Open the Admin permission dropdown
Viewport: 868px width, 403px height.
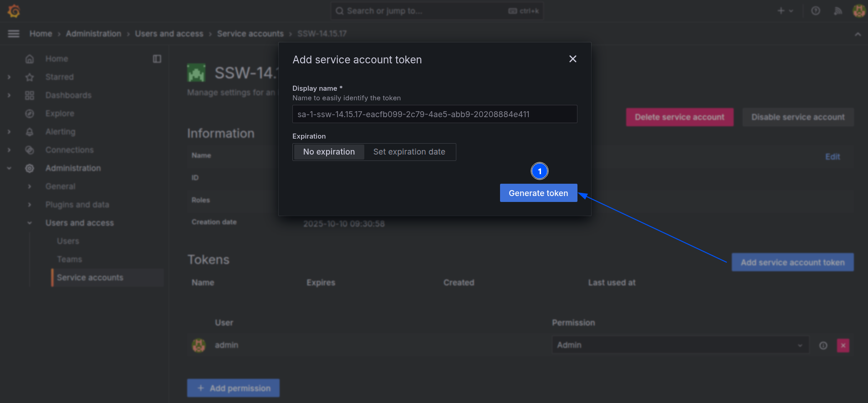(x=680, y=345)
